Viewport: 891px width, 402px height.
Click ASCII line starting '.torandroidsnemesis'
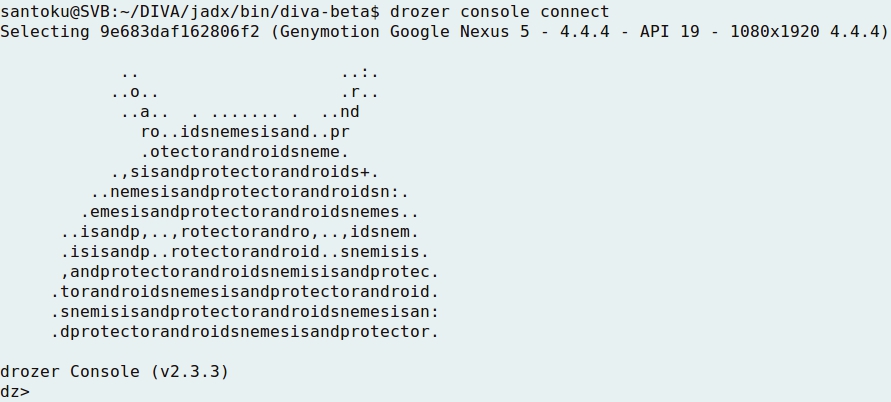pyautogui.click(x=245, y=291)
